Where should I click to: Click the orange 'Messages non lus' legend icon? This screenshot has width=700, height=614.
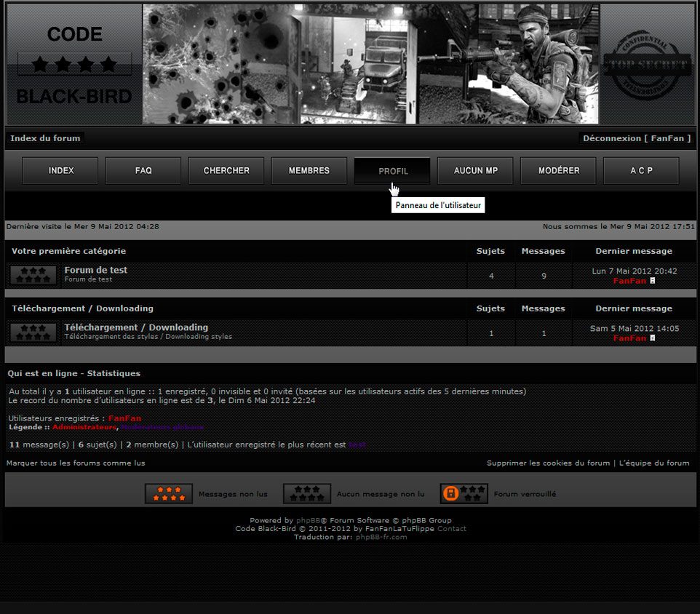pos(169,494)
